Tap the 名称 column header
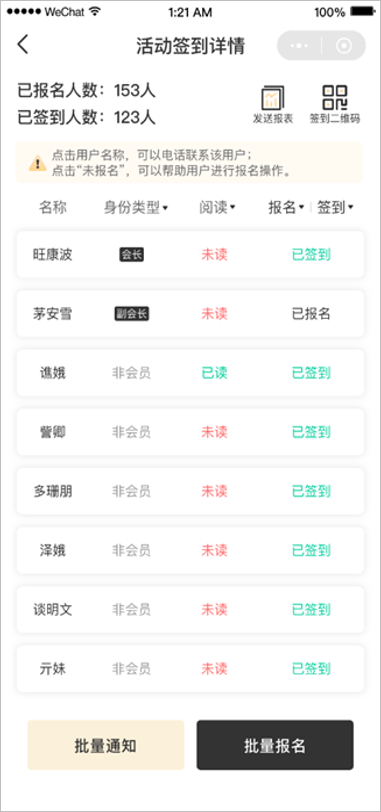 [53, 208]
